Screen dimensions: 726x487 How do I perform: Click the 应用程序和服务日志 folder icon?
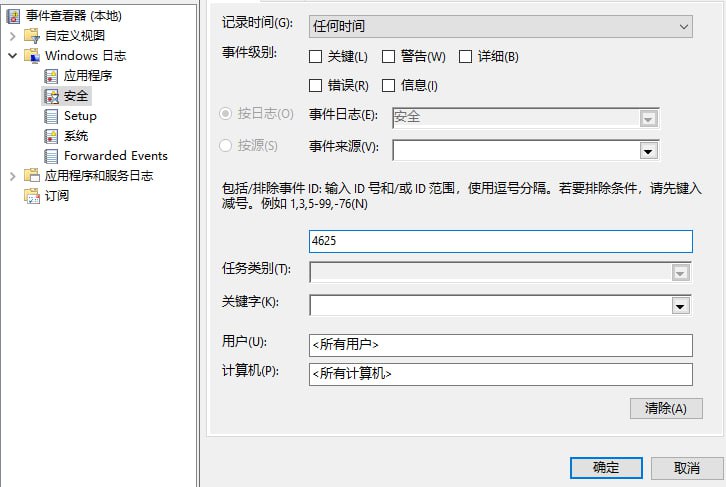point(31,175)
